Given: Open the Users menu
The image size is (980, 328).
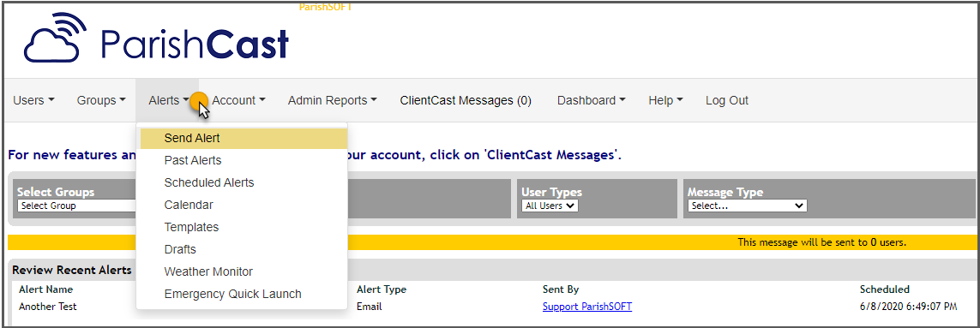Looking at the screenshot, I should point(33,100).
